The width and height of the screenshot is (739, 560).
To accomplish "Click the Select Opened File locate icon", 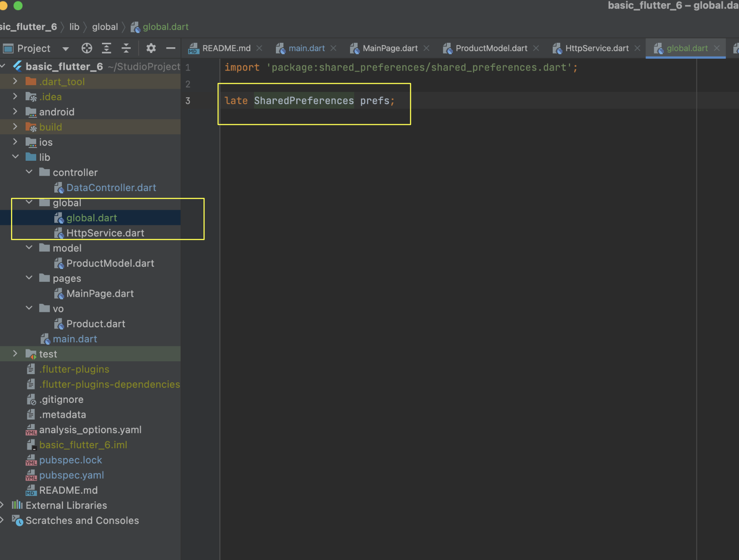I will coord(87,48).
